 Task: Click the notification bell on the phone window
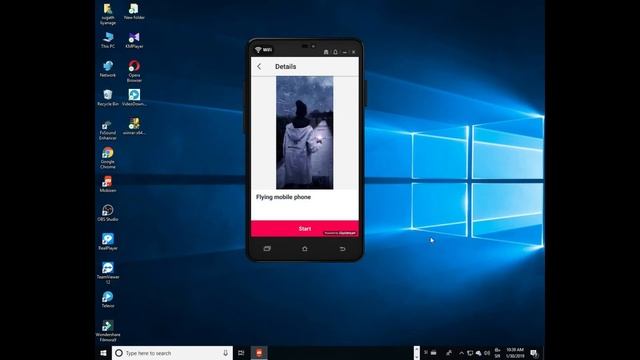pos(335,52)
